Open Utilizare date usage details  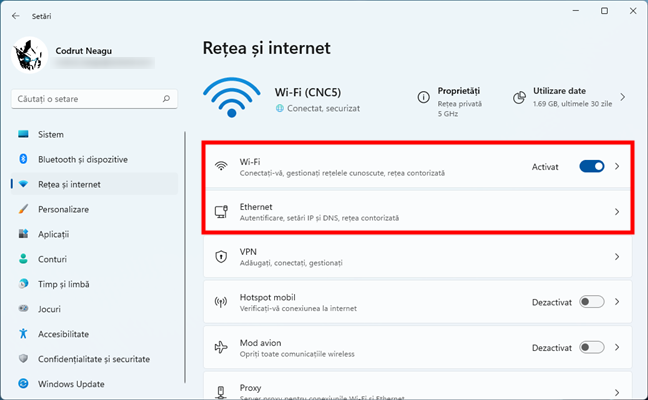point(569,97)
